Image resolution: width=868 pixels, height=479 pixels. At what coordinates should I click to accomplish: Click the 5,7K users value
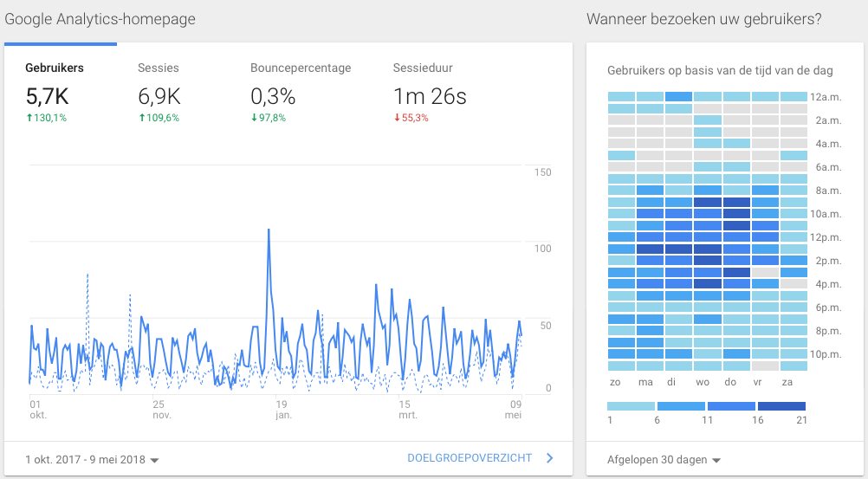coord(47,96)
